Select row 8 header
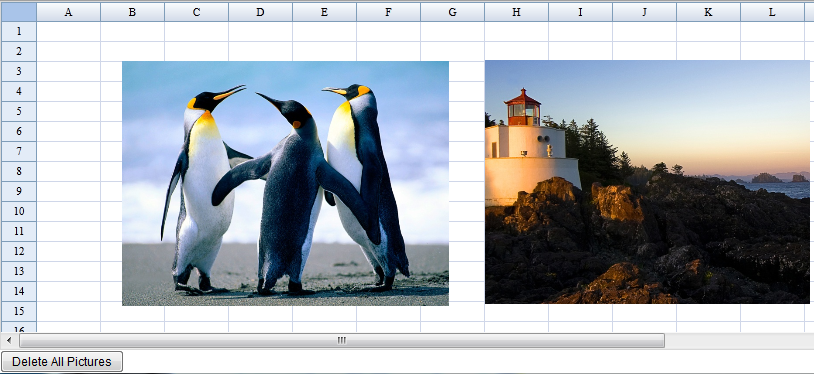This screenshot has width=814, height=374. tap(19, 171)
